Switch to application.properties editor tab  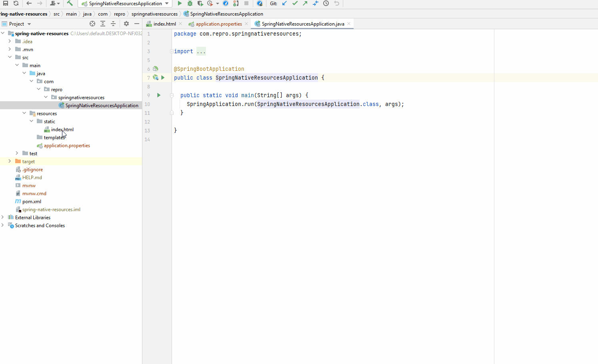(x=219, y=24)
